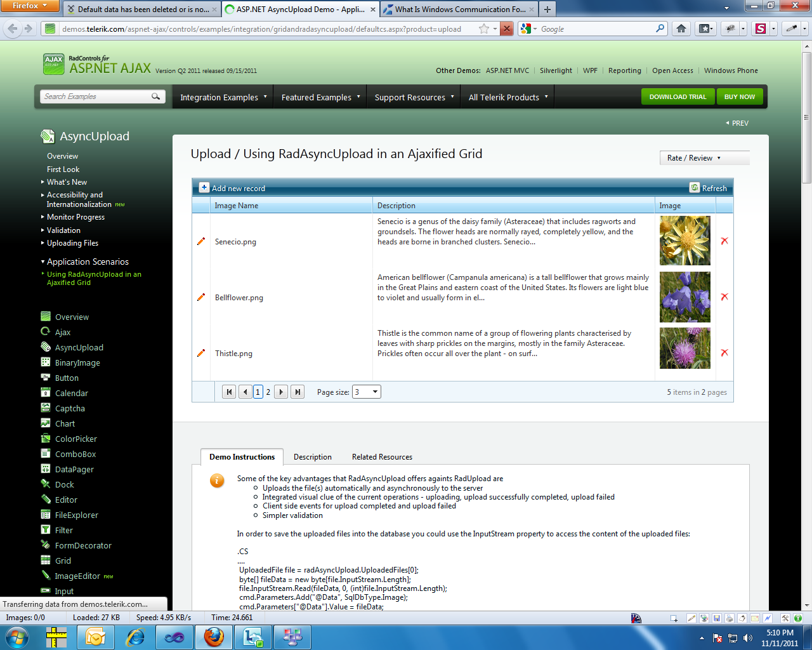Open the Chart control demo

pyautogui.click(x=65, y=423)
